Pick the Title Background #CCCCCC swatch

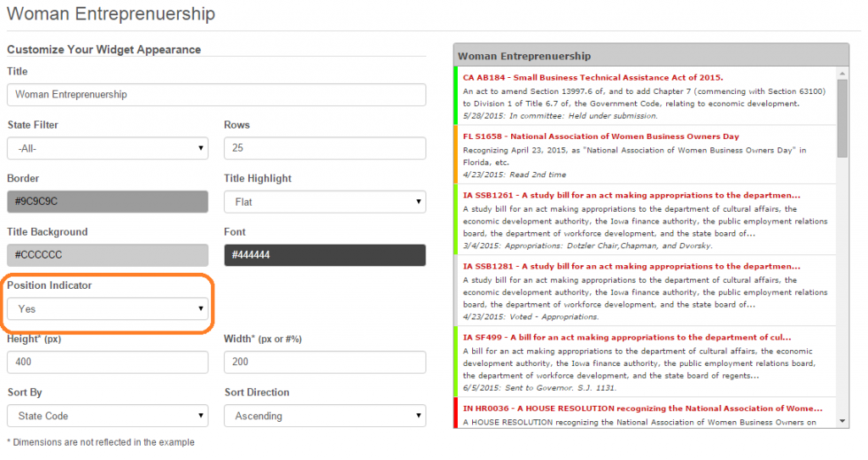click(107, 255)
